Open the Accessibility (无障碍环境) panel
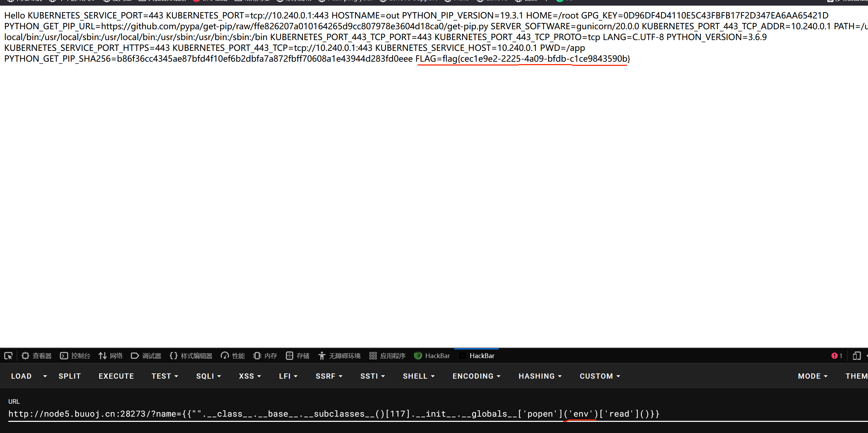868x433 pixels. tap(339, 356)
